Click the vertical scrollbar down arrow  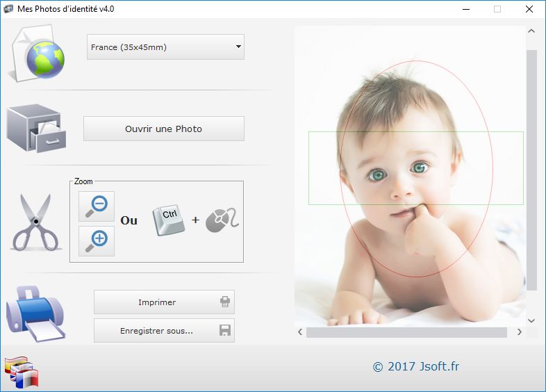pos(531,320)
